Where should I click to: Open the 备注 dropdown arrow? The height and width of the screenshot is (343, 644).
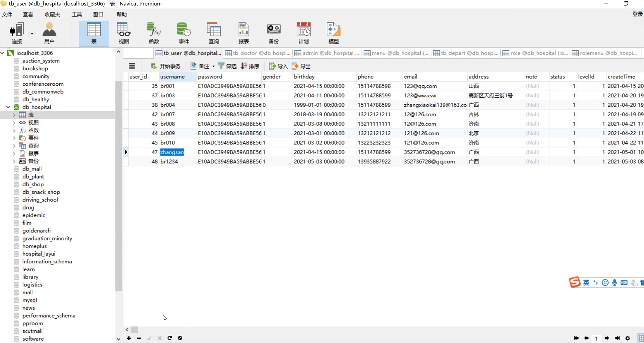point(213,66)
